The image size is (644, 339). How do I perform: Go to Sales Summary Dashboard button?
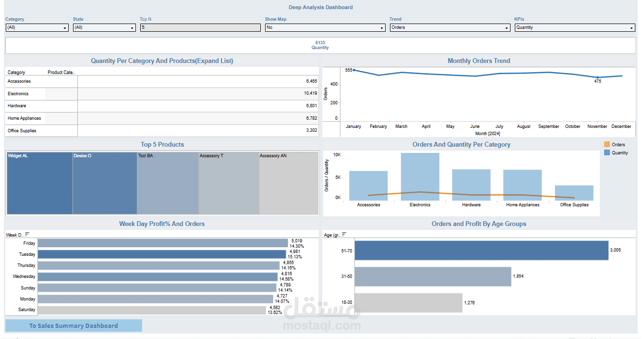[x=73, y=326]
